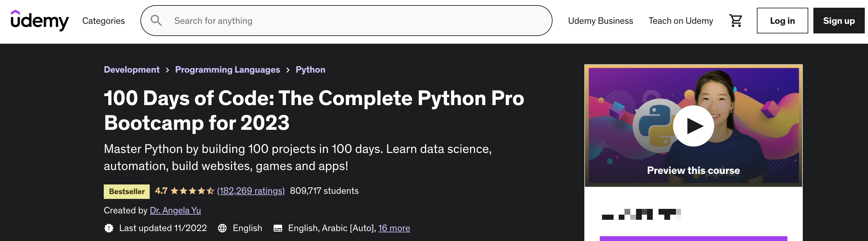Click the closed captions icon
868x241 pixels.
[x=278, y=228]
